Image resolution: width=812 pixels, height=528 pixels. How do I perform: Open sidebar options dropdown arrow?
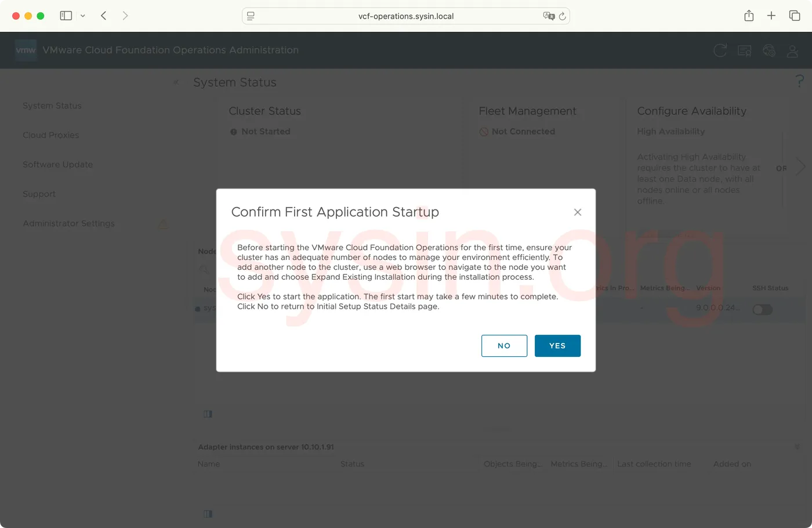(83, 16)
